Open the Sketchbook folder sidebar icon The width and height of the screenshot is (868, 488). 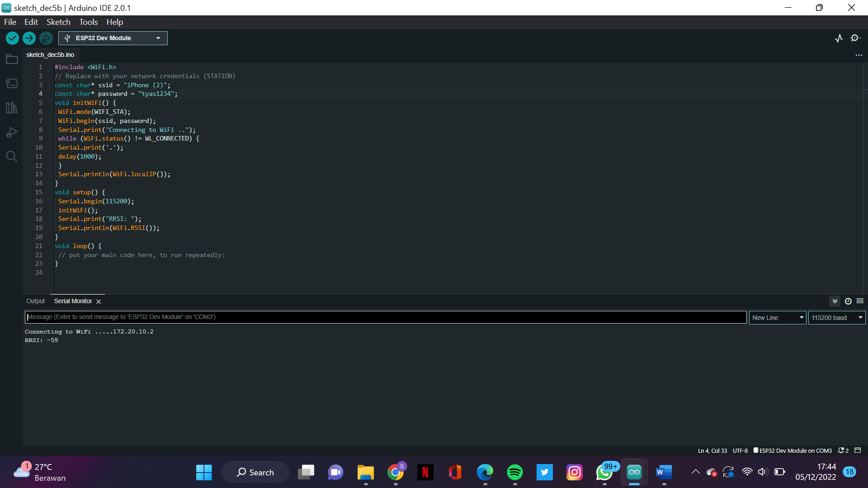pyautogui.click(x=12, y=59)
